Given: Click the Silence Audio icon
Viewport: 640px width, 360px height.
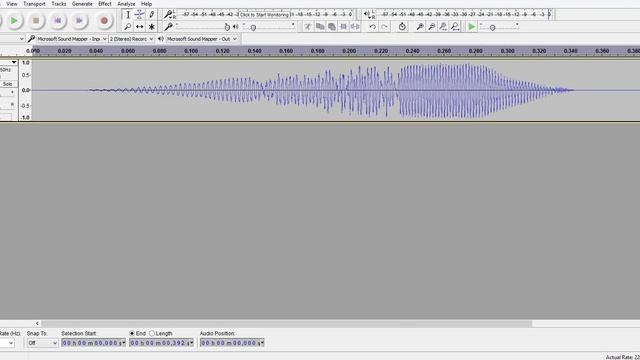Looking at the screenshot, I should coord(355,27).
